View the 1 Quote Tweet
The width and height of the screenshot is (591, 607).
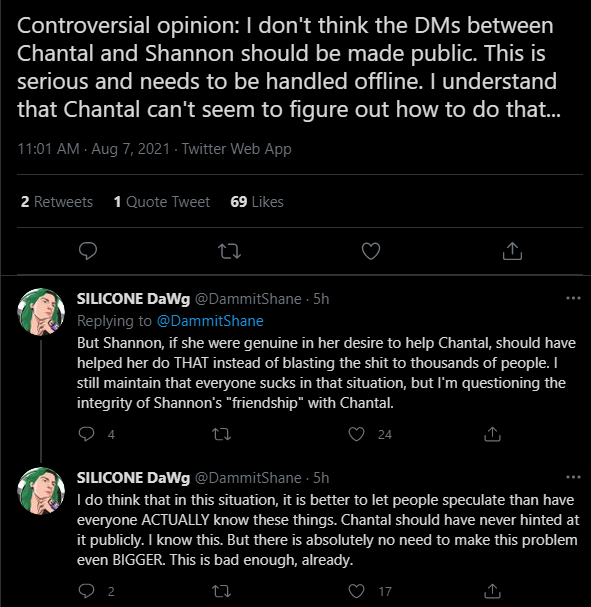[x=162, y=202]
